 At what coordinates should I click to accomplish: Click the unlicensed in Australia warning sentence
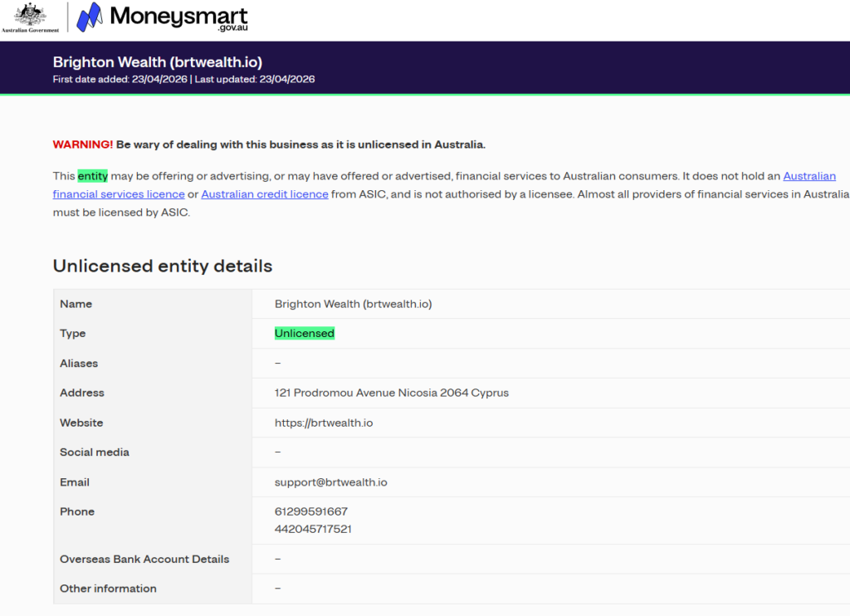(300, 144)
